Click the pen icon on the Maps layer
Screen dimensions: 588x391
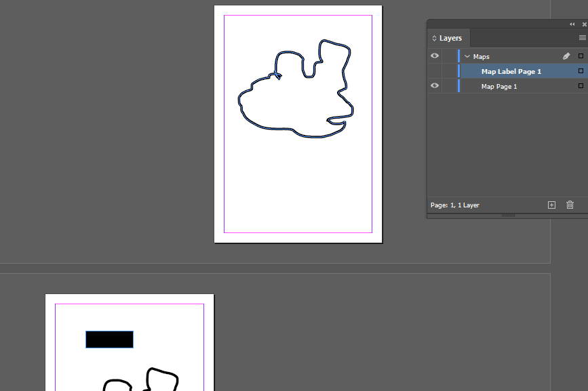tap(566, 56)
